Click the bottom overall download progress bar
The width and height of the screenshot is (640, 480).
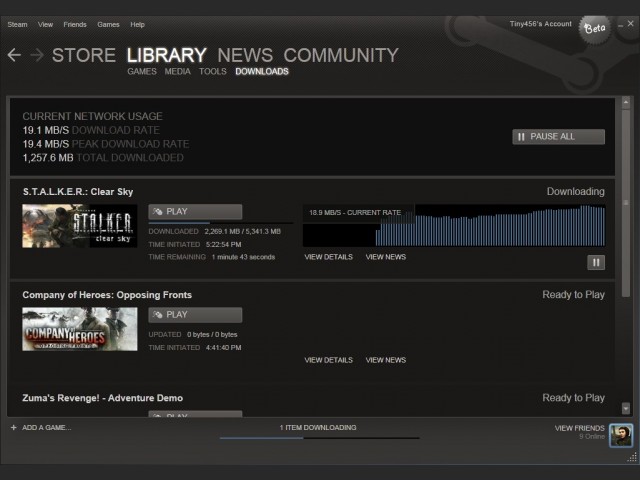[x=320, y=438]
